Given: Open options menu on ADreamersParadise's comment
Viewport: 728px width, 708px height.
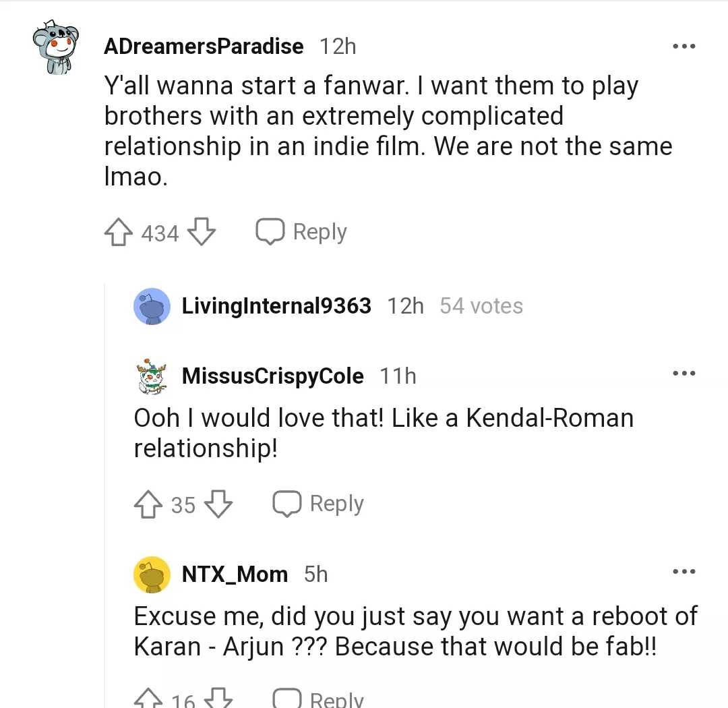Looking at the screenshot, I should (x=684, y=47).
